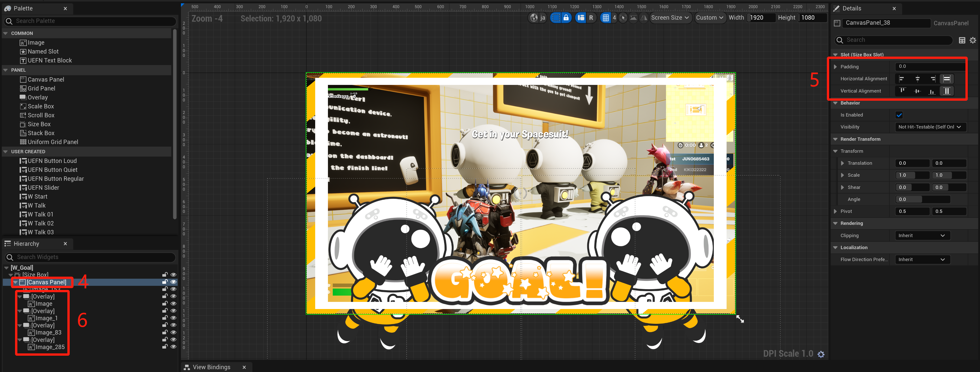Hide the Canvas Panel with eye icon
The height and width of the screenshot is (372, 980).
(174, 282)
